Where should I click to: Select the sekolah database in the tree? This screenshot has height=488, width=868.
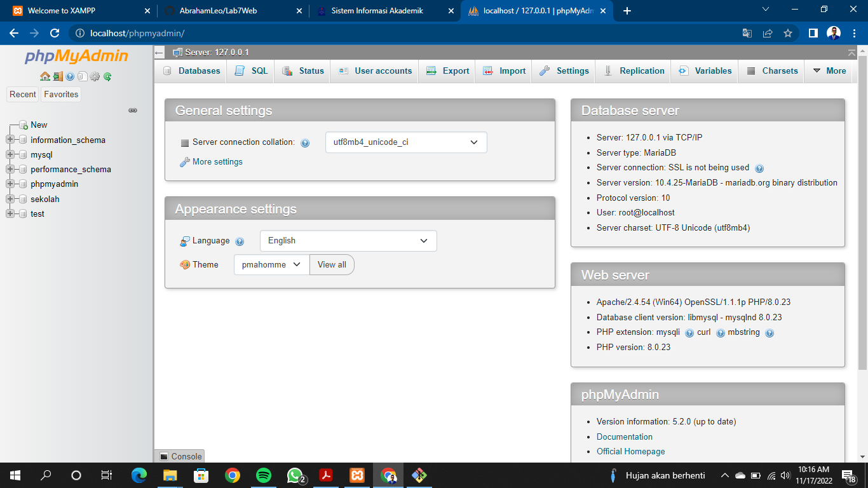[x=45, y=199]
